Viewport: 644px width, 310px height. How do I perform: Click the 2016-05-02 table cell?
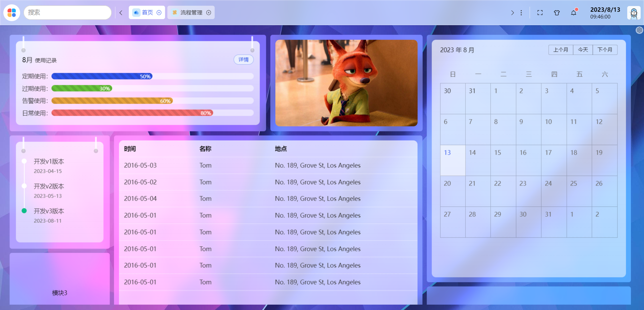click(140, 182)
